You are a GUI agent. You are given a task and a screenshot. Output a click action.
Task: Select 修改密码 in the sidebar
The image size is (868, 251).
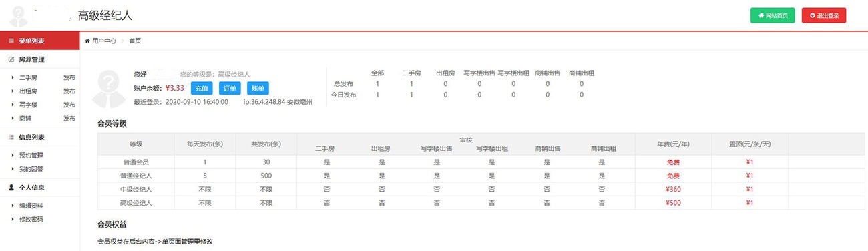click(x=31, y=219)
